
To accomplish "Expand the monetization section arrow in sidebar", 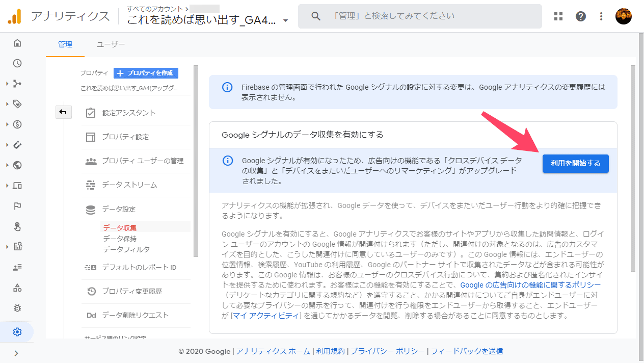I will pos(7,124).
